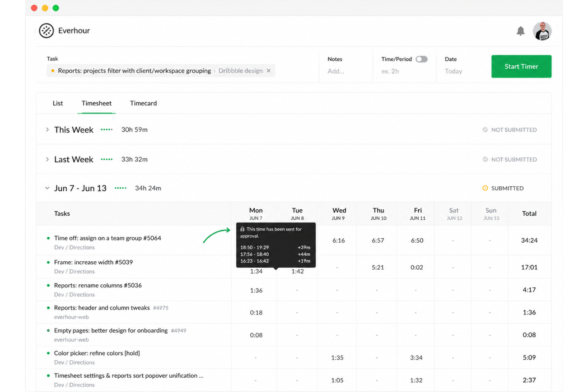
Task: Remove the selected task with x icon
Action: coord(269,71)
